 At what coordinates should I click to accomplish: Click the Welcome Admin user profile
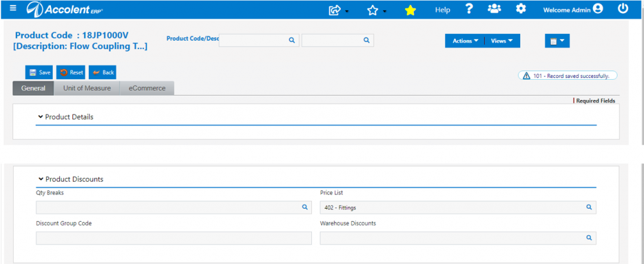[x=573, y=9]
